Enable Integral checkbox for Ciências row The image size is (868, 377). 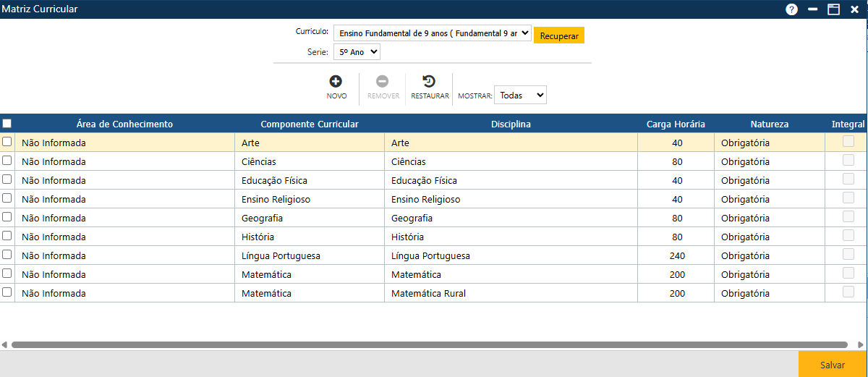pyautogui.click(x=848, y=161)
